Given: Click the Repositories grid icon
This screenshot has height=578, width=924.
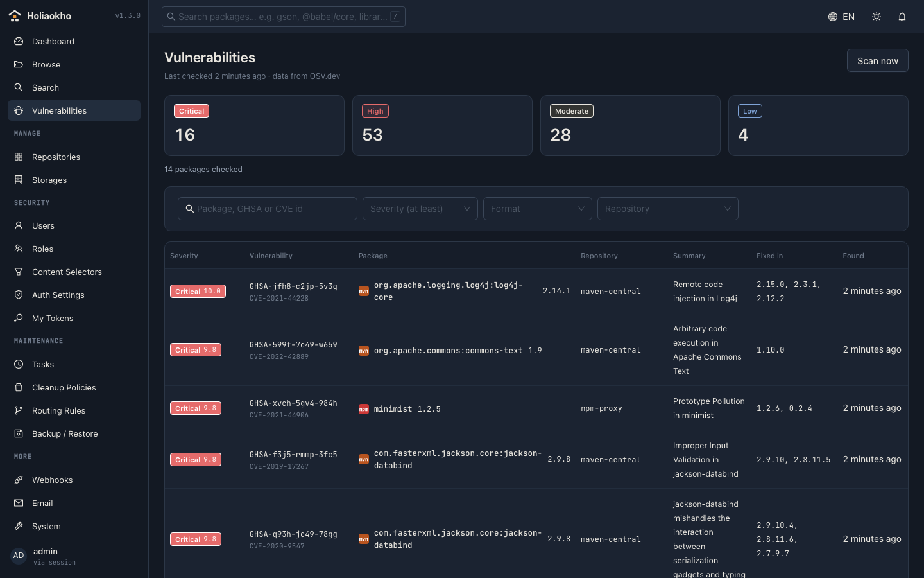Looking at the screenshot, I should point(19,157).
